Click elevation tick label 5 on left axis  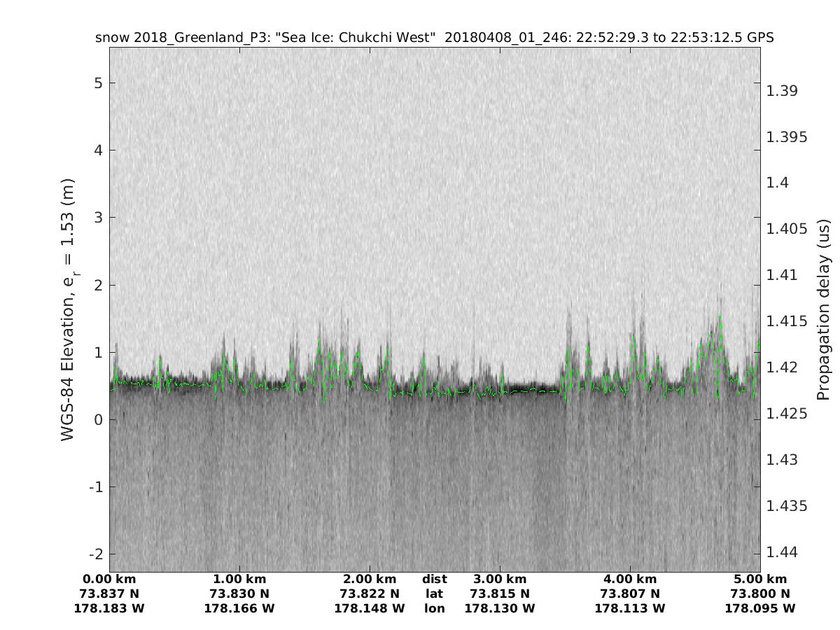pos(99,83)
